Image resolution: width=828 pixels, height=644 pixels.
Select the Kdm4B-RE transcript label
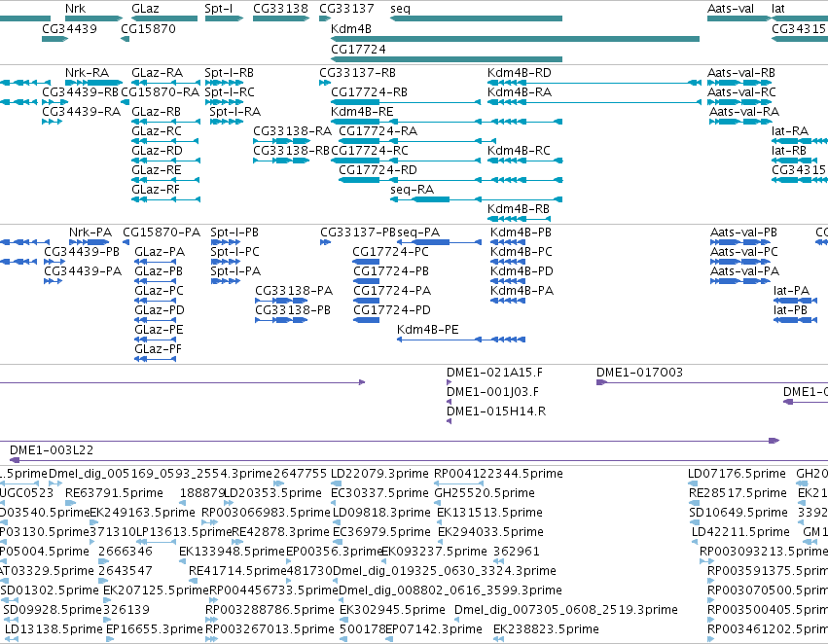(362, 112)
